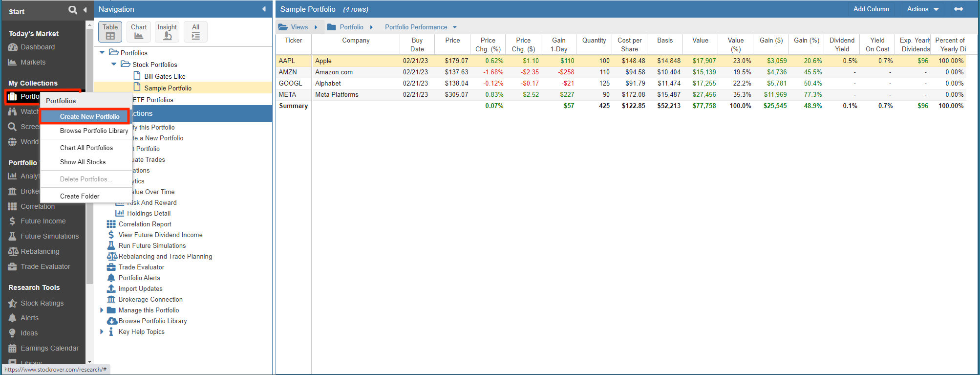Switch navigation to Chart view

pyautogui.click(x=139, y=31)
